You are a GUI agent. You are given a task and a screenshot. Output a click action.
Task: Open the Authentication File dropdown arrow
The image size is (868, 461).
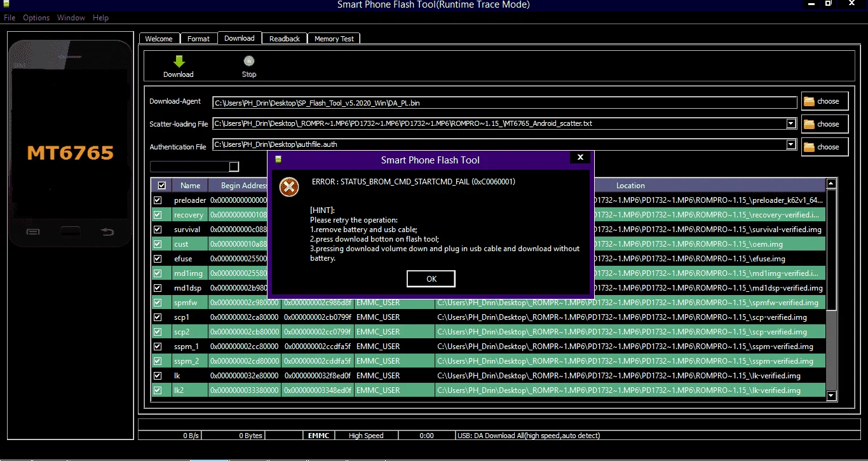tap(791, 144)
